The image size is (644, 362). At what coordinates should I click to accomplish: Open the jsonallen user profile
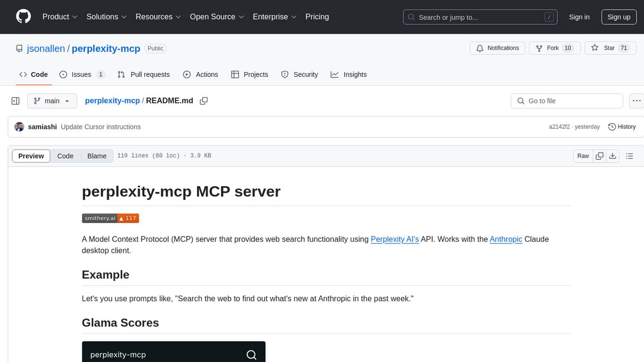pos(46,48)
